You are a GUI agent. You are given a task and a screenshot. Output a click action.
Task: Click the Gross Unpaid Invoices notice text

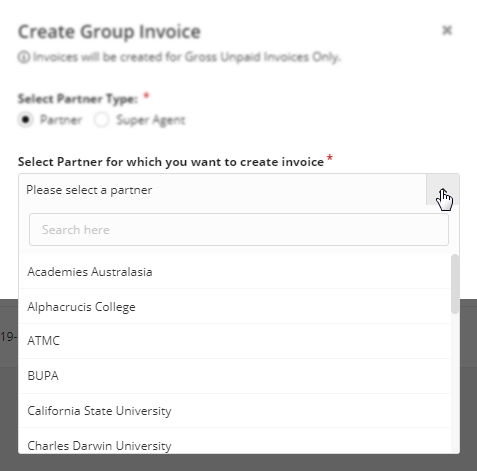[x=186, y=57]
